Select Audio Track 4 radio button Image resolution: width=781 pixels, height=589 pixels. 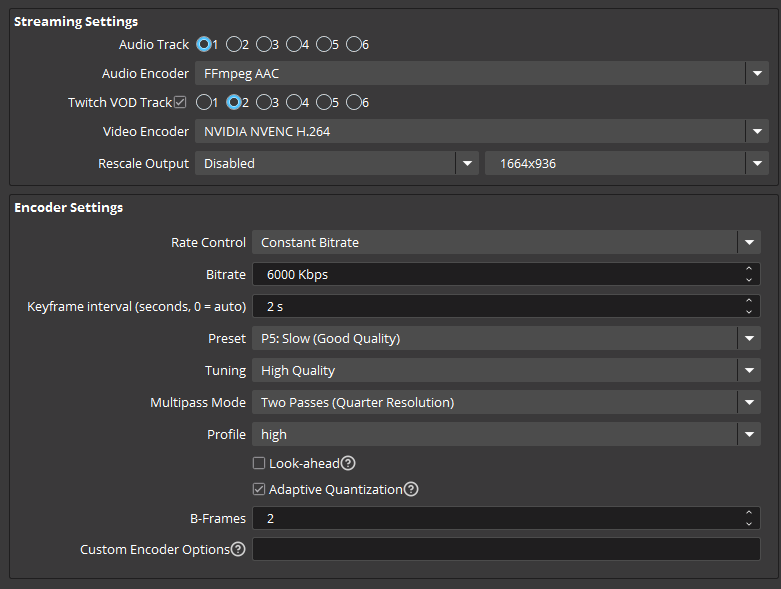point(293,44)
